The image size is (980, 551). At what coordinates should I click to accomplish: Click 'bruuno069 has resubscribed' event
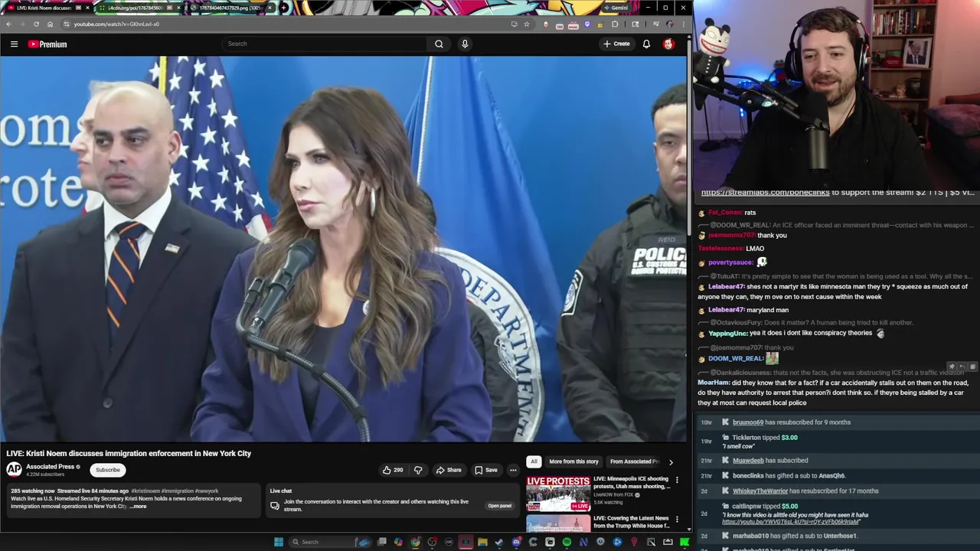tap(792, 422)
